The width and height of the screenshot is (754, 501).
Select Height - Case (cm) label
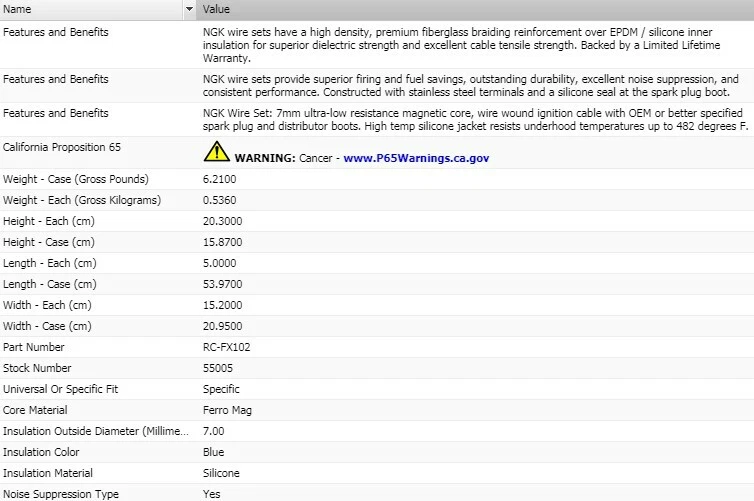click(49, 242)
